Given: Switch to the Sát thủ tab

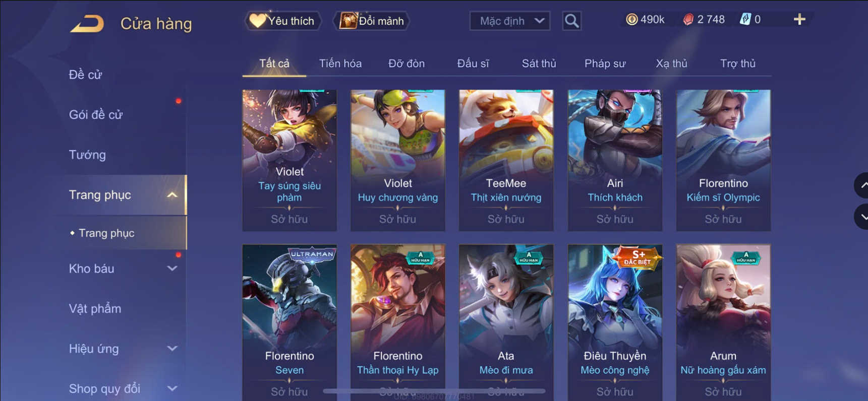Looking at the screenshot, I should click(x=539, y=63).
